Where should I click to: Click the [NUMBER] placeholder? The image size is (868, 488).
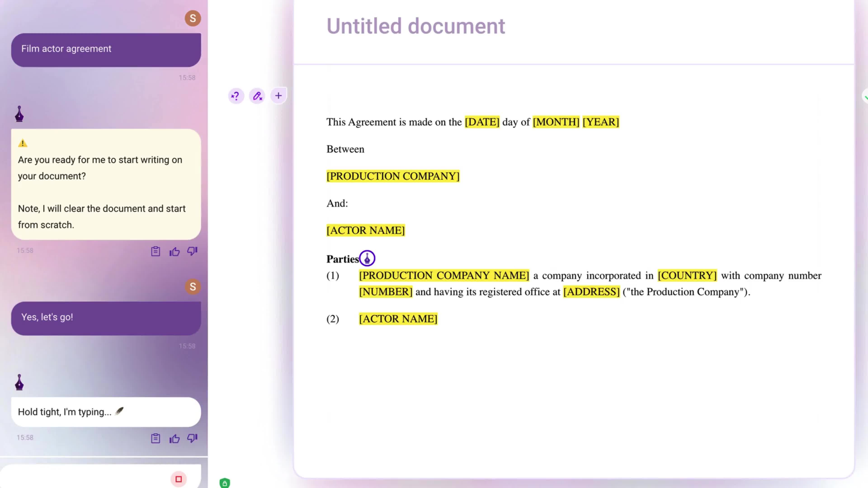(x=385, y=292)
